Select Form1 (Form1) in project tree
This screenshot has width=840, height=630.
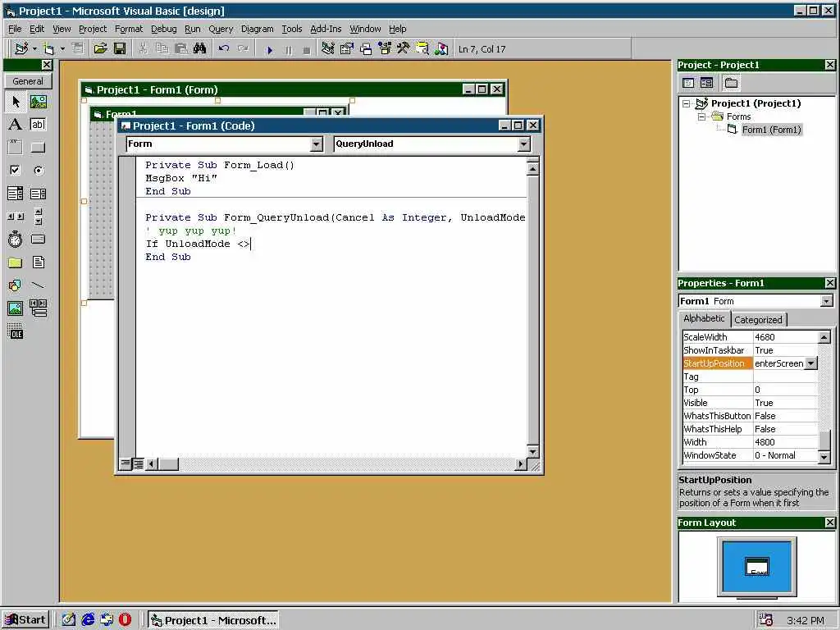pyautogui.click(x=771, y=130)
